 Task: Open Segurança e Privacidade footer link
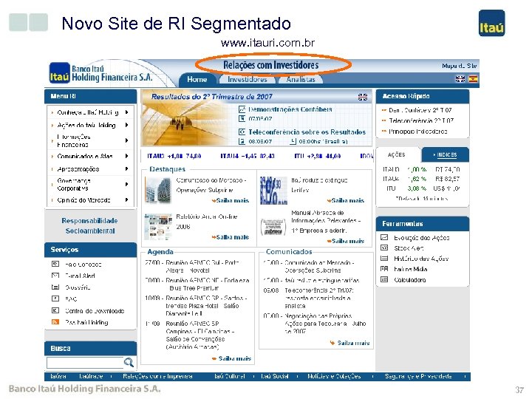point(418,376)
